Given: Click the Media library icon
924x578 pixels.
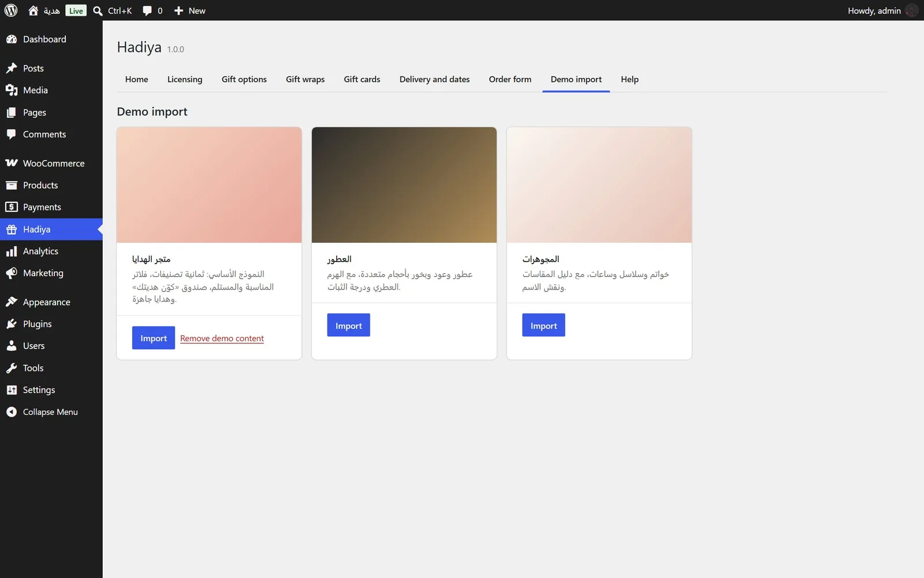Looking at the screenshot, I should coord(12,90).
